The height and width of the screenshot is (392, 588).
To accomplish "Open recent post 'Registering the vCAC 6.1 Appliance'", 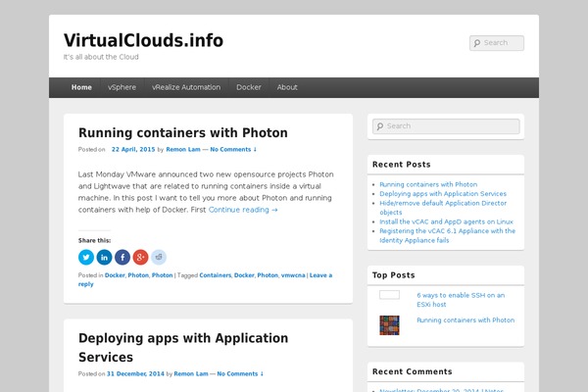I will click(448, 235).
